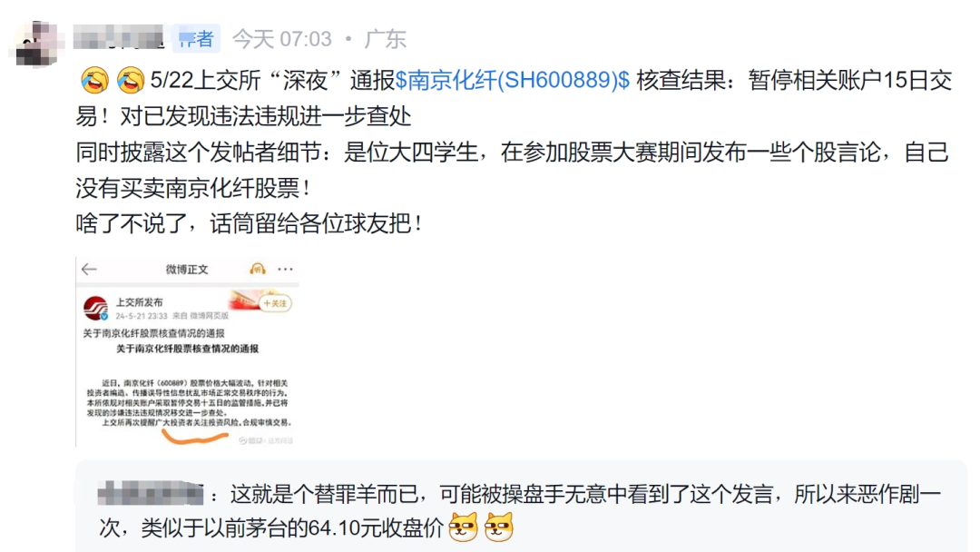Open the three-dot more options icon

coord(285,270)
